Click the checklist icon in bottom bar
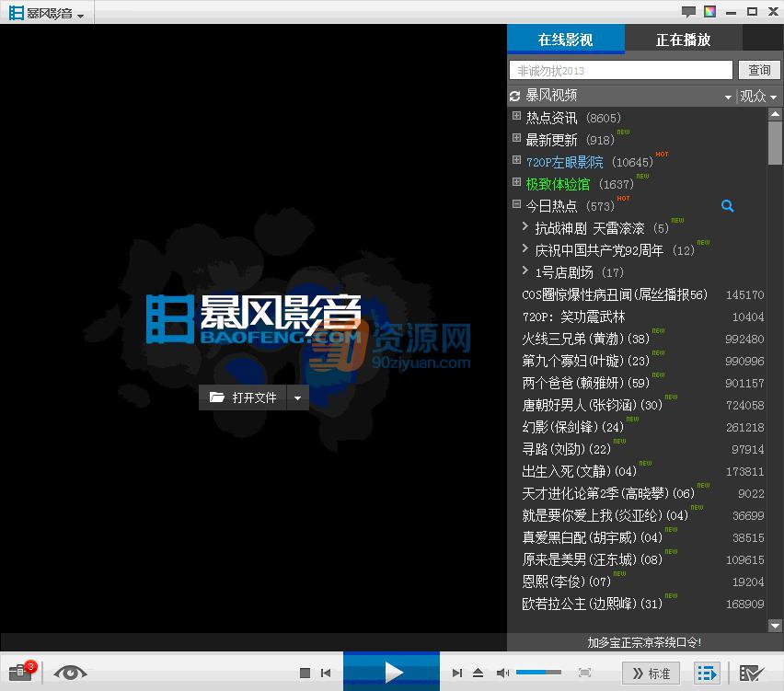 click(x=751, y=673)
